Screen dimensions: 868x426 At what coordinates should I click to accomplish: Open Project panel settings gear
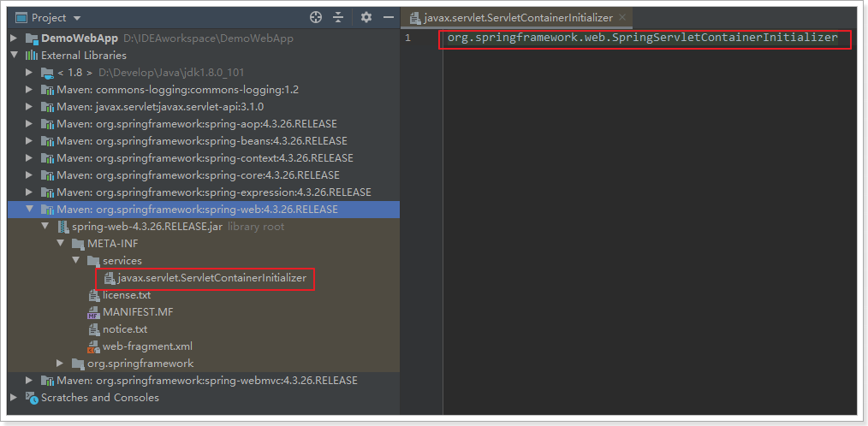pos(366,18)
